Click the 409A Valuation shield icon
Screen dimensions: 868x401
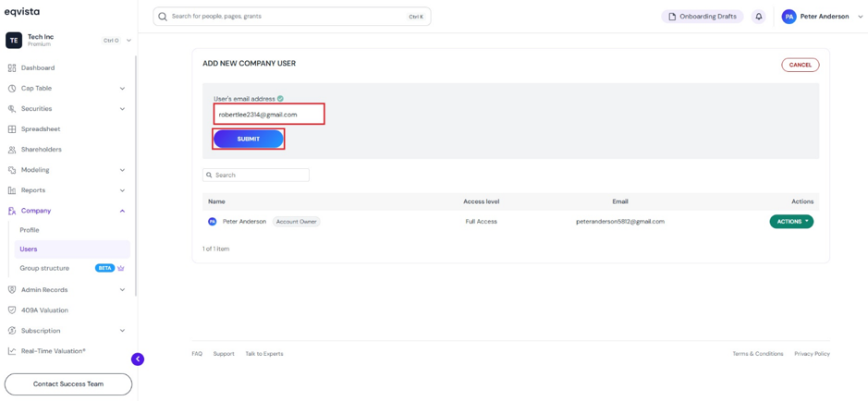(x=12, y=310)
